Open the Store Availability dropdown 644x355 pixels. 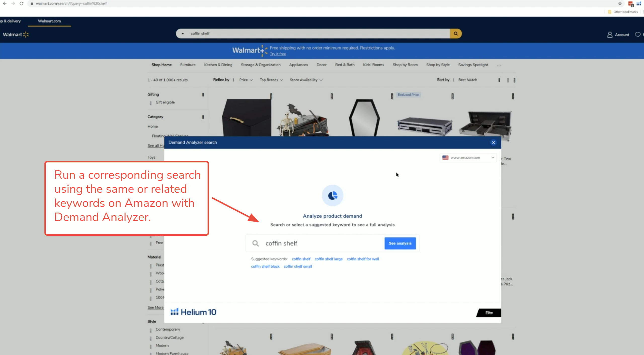[x=306, y=80]
